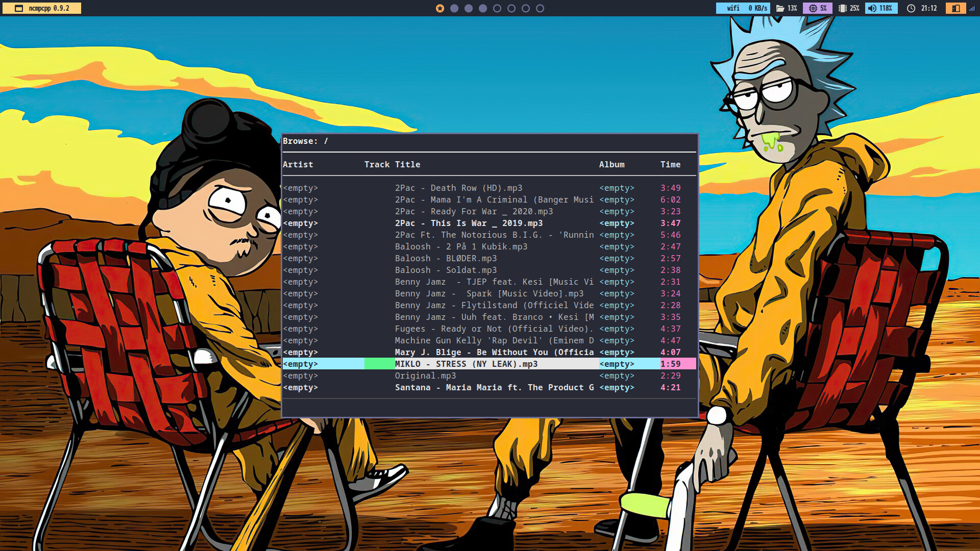The height and width of the screenshot is (551, 980).
Task: Click the green track cell in MIKLO row
Action: pos(379,364)
